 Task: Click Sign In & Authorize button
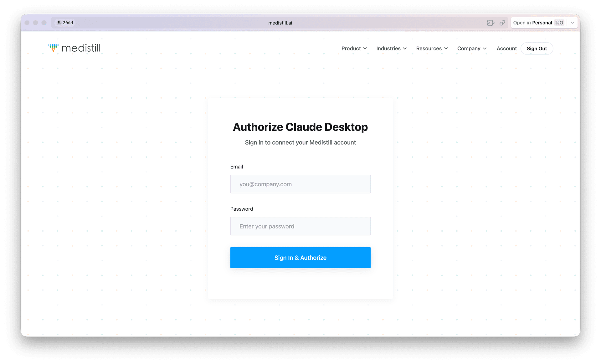click(x=300, y=258)
